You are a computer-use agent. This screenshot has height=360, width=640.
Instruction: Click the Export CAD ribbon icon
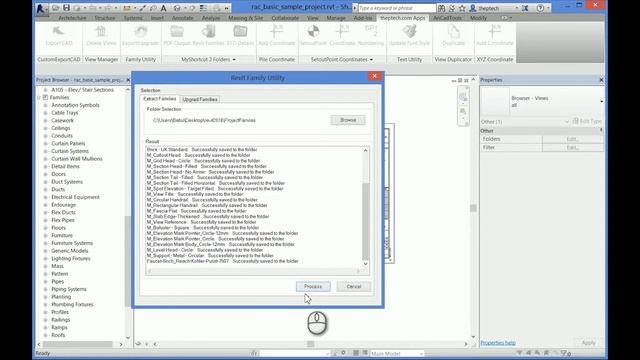[59, 36]
